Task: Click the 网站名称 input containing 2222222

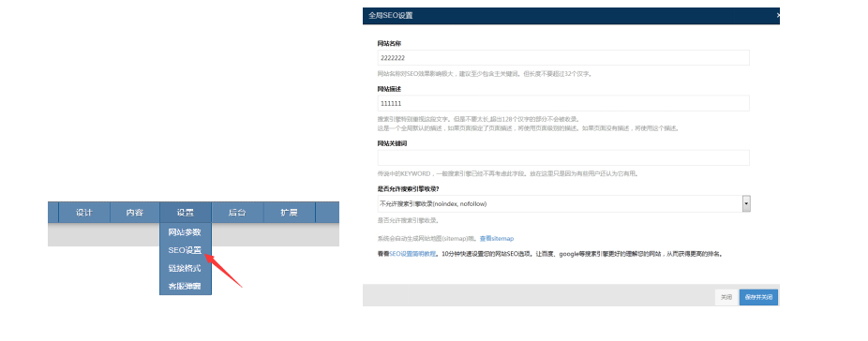Action: pos(563,57)
